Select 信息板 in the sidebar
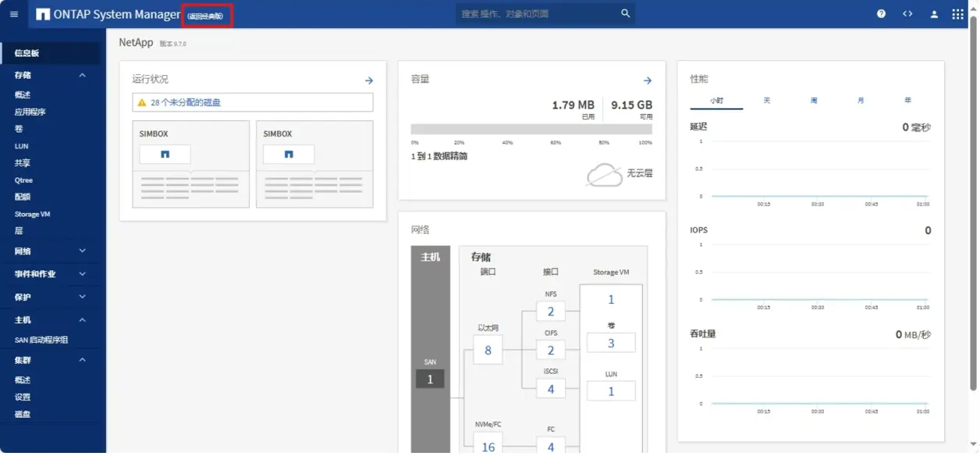The height and width of the screenshot is (456, 980). click(x=51, y=53)
